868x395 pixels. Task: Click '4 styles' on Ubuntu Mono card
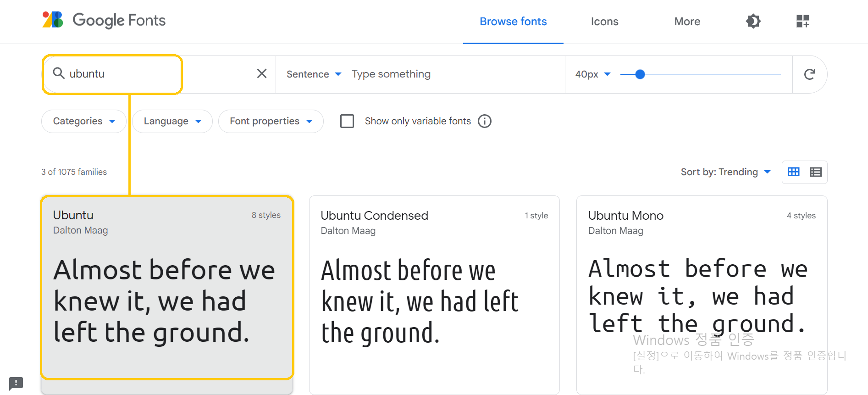pyautogui.click(x=801, y=216)
